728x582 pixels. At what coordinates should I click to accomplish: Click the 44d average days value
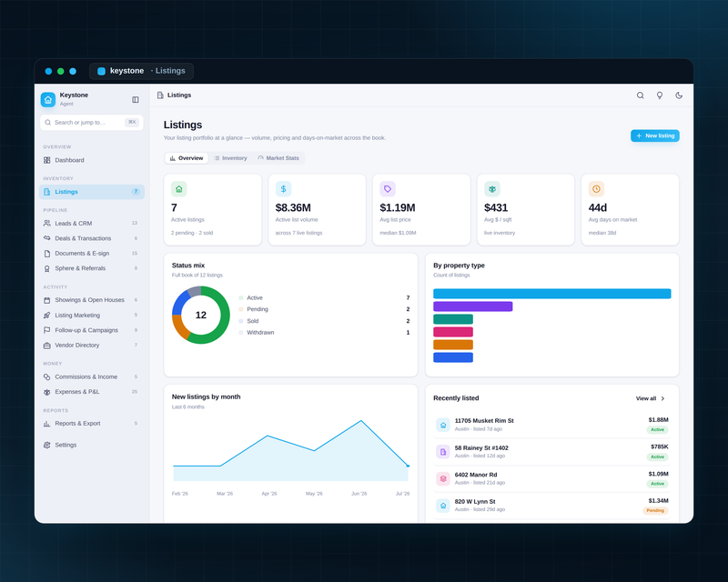(598, 207)
